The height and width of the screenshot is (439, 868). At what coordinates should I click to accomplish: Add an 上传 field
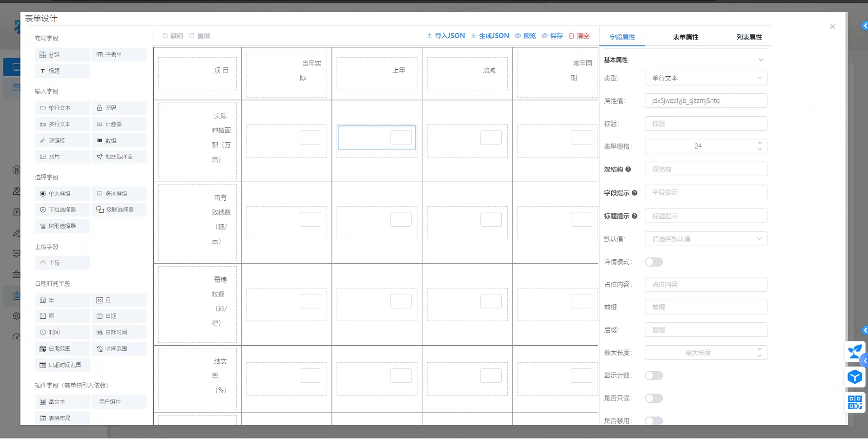[x=62, y=263]
